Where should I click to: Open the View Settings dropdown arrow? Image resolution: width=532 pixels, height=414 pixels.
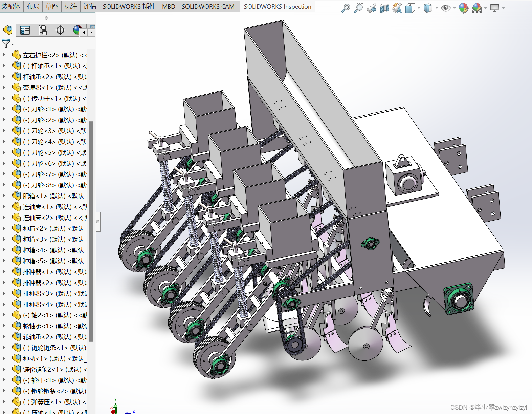pos(503,8)
